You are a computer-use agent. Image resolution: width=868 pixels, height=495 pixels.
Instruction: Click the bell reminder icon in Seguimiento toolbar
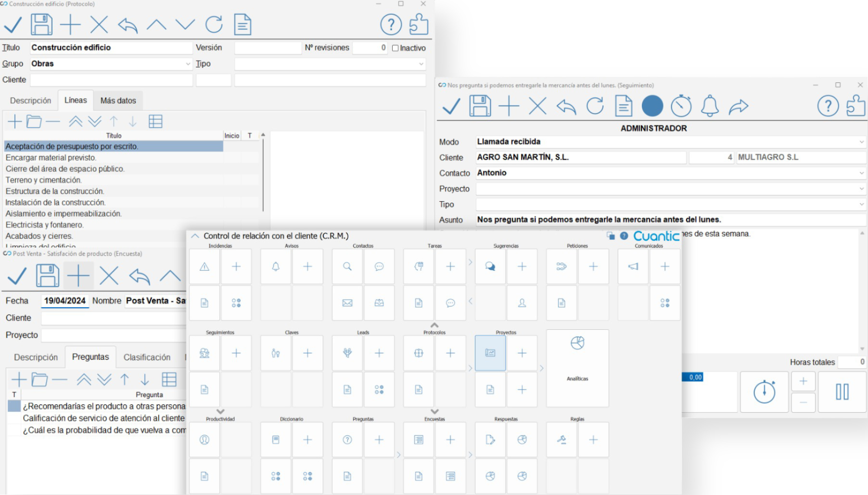(x=710, y=106)
